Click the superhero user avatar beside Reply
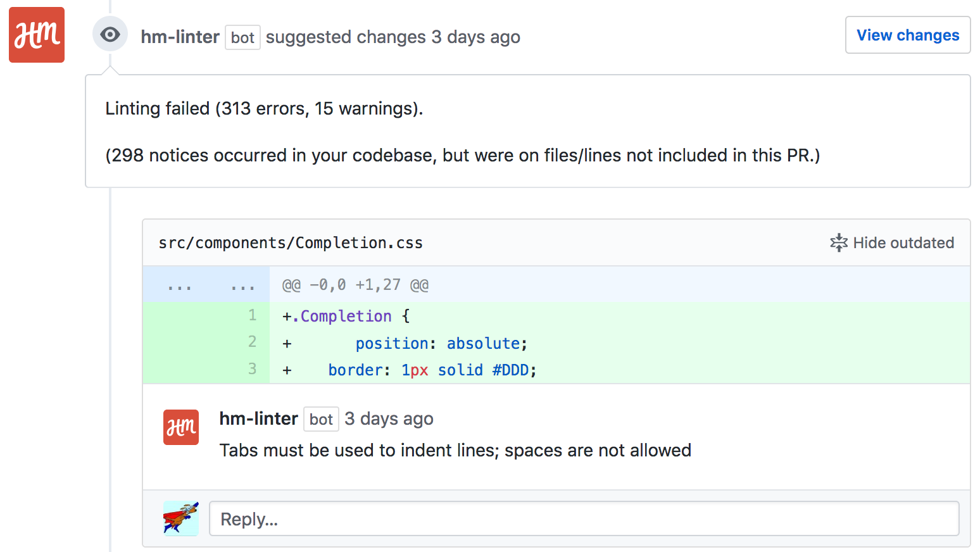Viewport: 980px width, 552px height. 181,518
